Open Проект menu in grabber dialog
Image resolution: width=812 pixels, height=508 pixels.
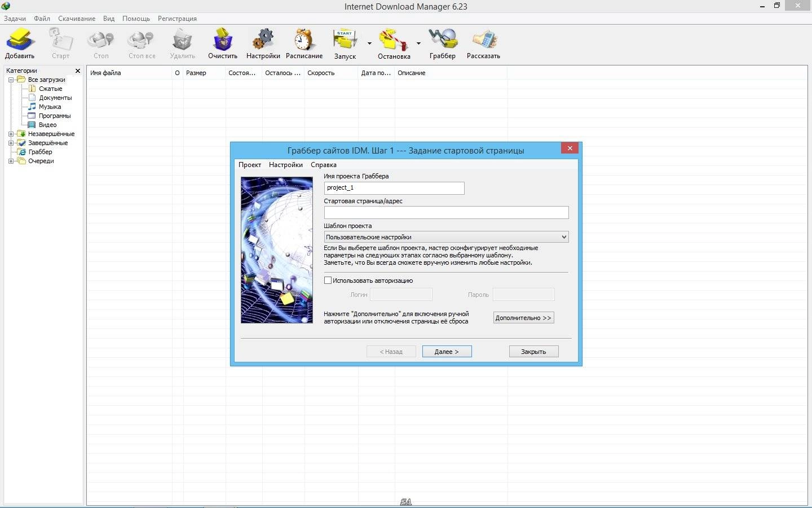250,165
